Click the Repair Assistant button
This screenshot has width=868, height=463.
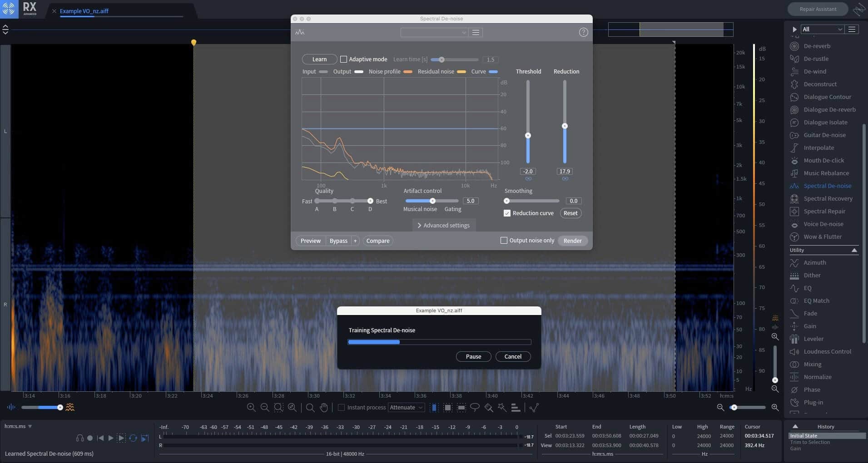click(x=818, y=9)
